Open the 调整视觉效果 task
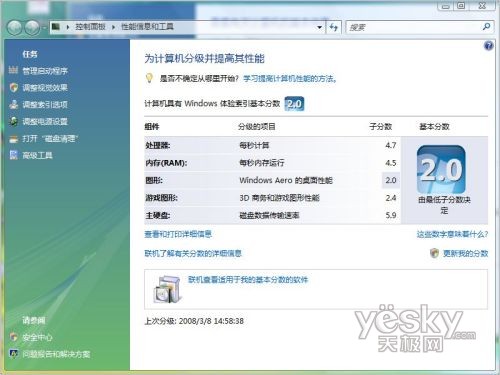 45,88
